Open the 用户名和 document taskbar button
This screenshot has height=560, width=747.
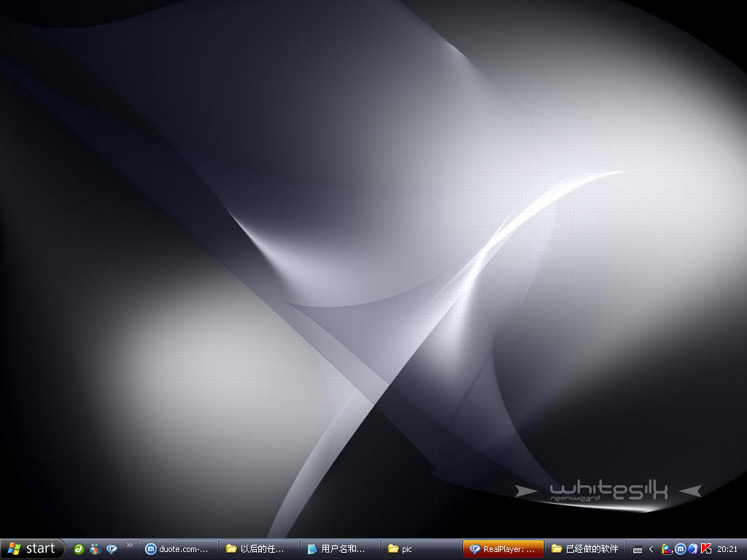341,549
